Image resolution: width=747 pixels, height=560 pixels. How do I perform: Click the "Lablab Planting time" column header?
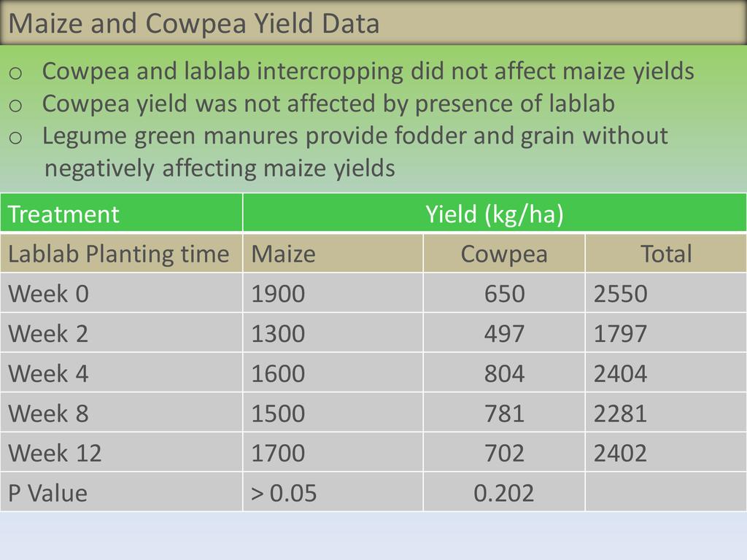[118, 254]
